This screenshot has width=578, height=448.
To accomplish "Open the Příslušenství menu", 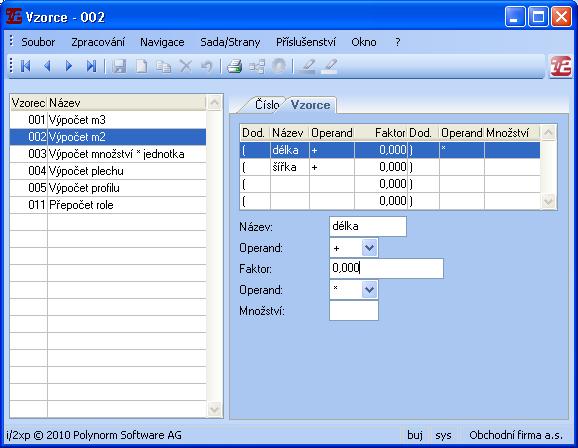I will (306, 42).
